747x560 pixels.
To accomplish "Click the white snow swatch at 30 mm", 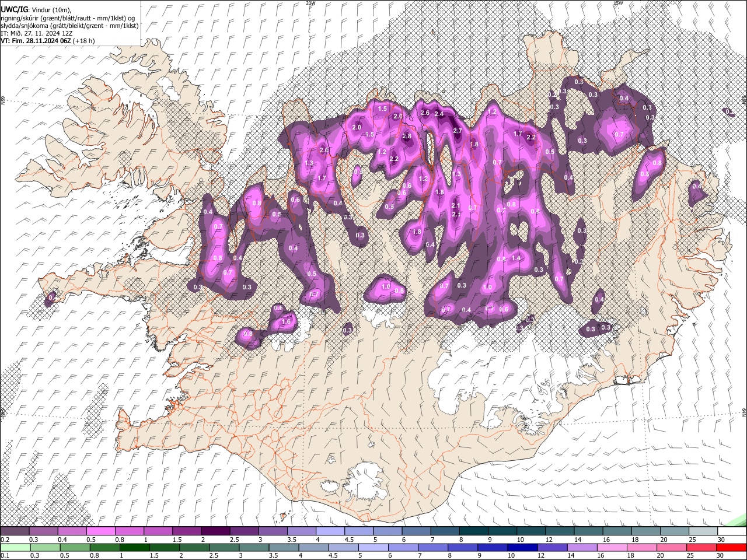I will coord(732,531).
